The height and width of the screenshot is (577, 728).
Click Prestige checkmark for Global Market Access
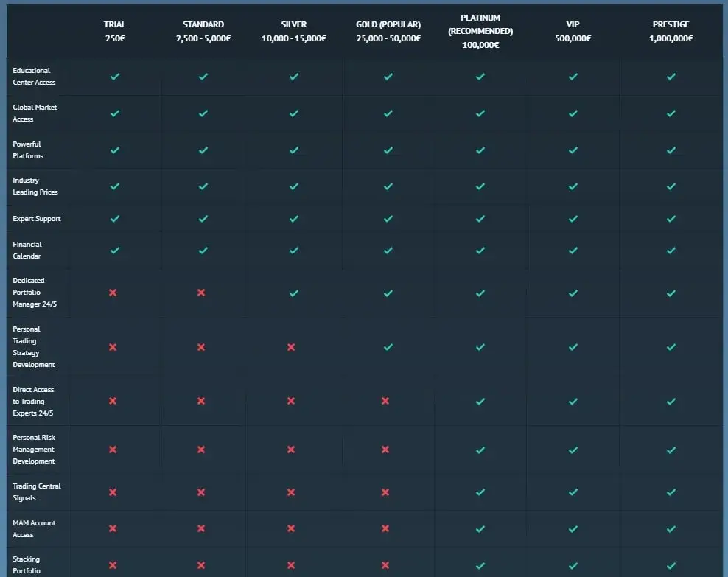pyautogui.click(x=671, y=113)
